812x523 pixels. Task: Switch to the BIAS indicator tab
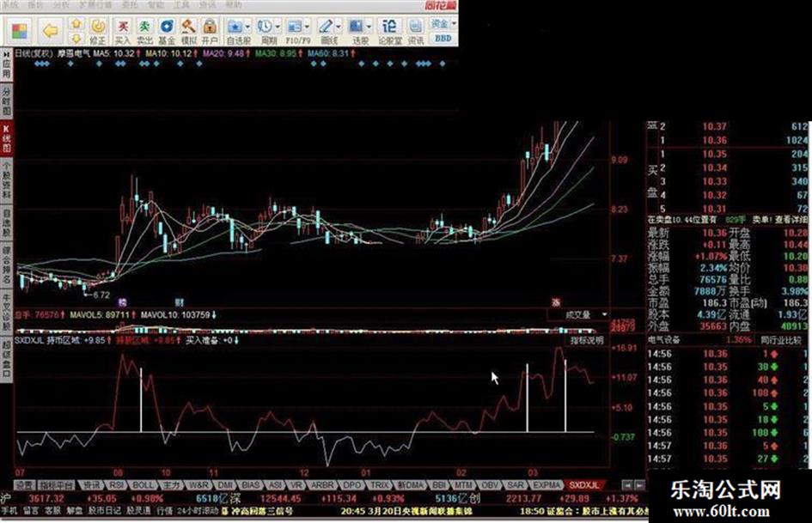251,485
